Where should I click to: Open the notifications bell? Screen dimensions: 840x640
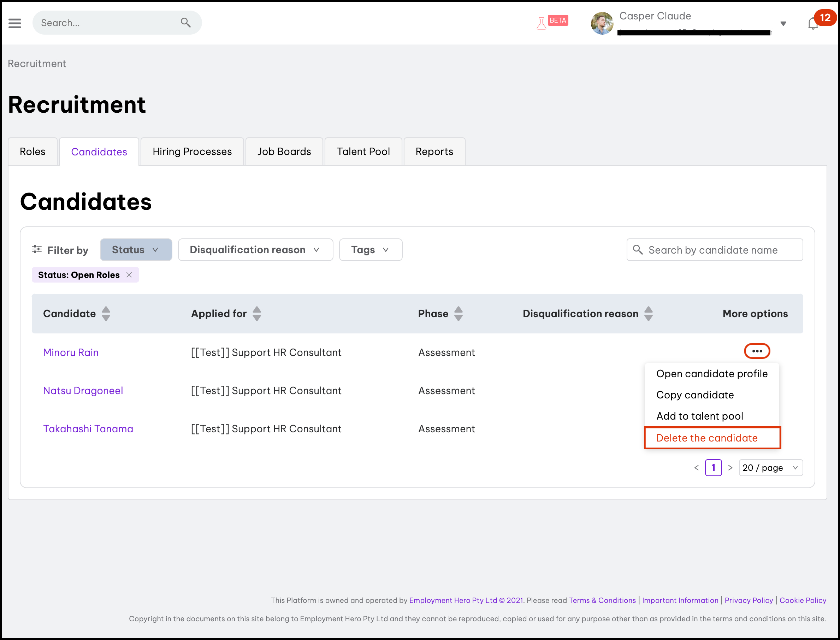tap(812, 24)
